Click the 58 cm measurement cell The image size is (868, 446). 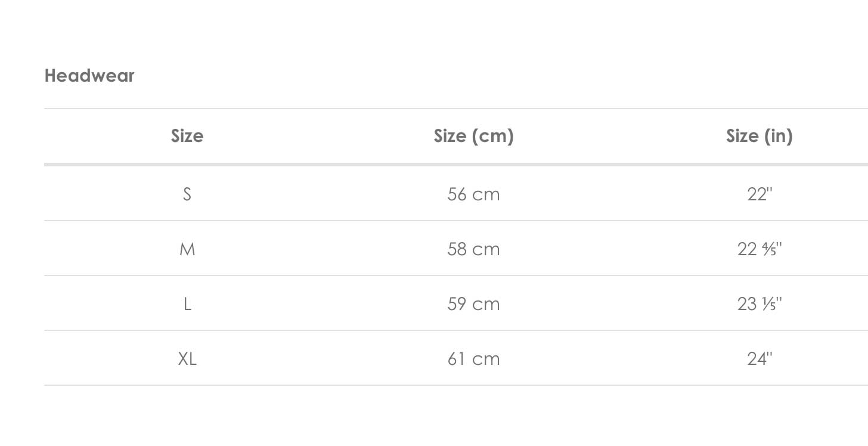click(473, 249)
